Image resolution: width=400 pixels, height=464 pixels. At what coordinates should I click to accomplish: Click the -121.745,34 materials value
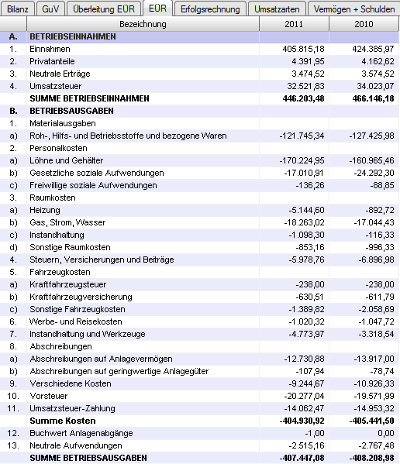pos(302,136)
